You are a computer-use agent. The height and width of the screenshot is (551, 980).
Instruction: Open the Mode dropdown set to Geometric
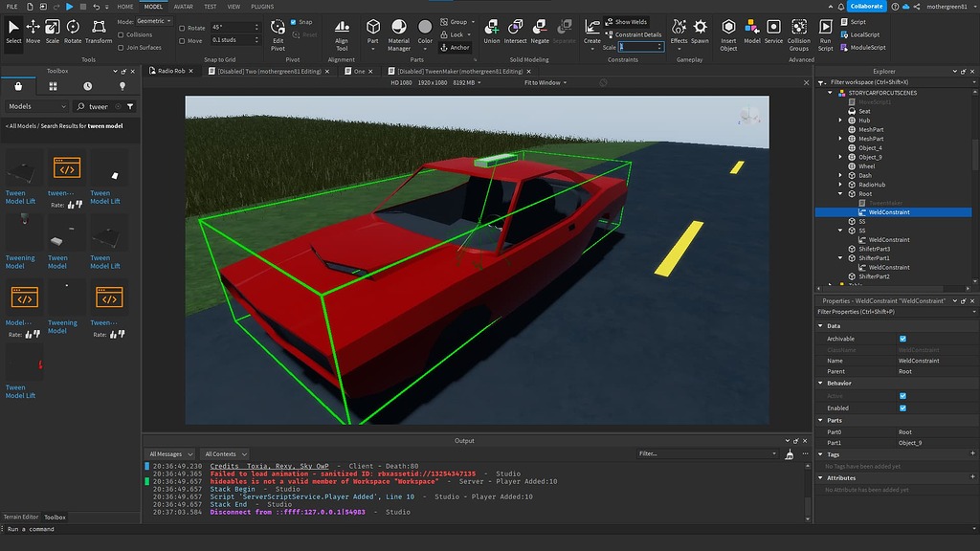151,20
